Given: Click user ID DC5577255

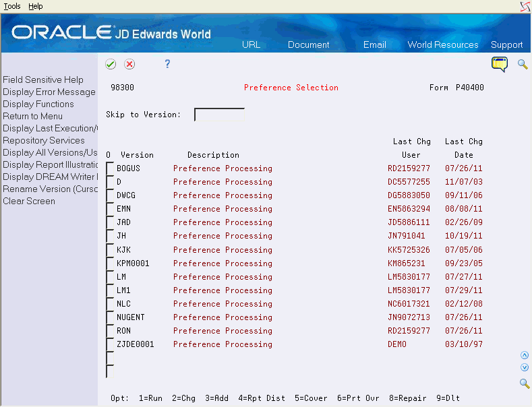Looking at the screenshot, I should pyautogui.click(x=409, y=182).
